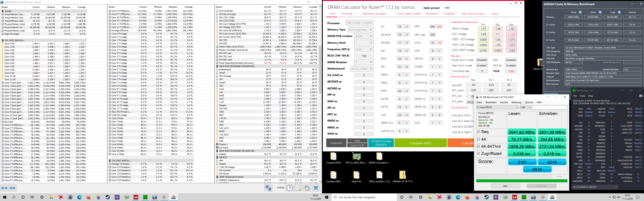Toggle the 4K test checkbox
Screen dimensions: 644x201
[479, 139]
